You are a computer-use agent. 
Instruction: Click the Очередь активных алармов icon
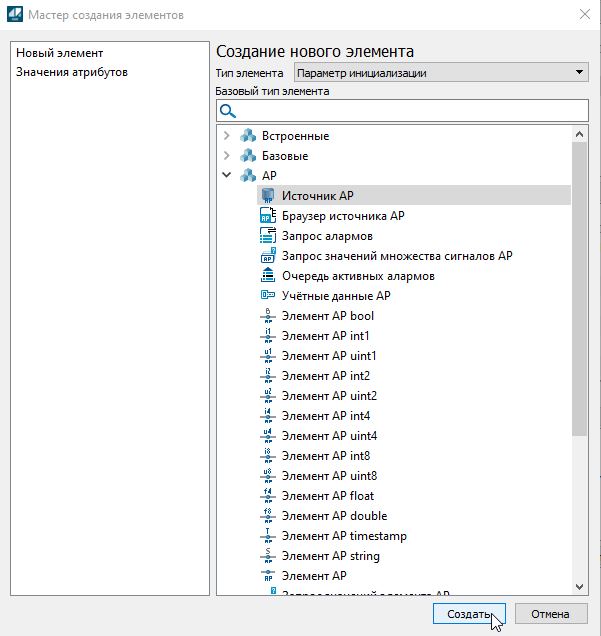coord(267,276)
